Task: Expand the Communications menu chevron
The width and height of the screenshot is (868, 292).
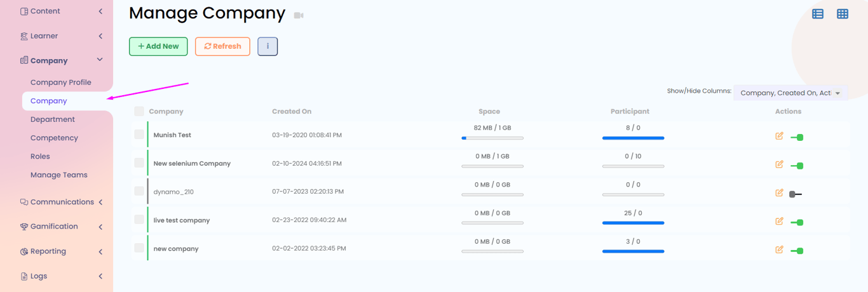Action: point(100,202)
